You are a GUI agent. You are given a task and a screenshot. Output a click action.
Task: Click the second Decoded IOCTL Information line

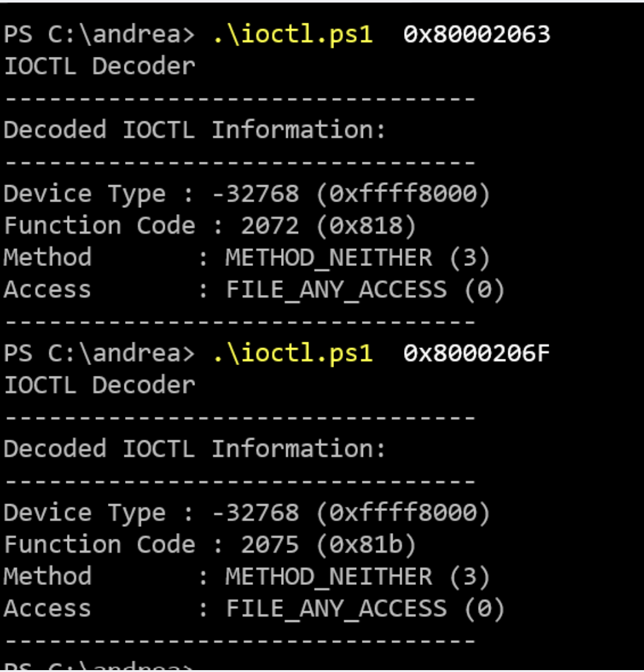click(194, 448)
